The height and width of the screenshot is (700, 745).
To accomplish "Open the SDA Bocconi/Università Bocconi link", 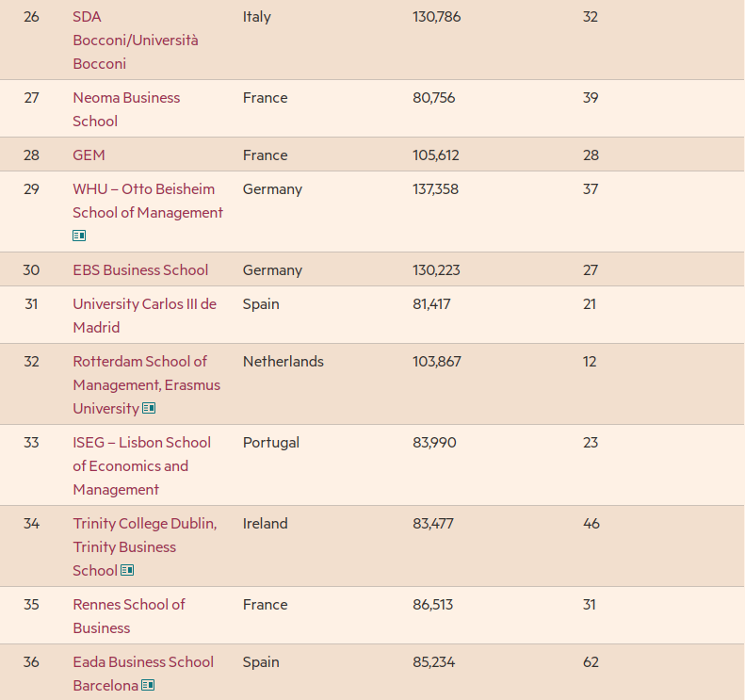I will [136, 40].
